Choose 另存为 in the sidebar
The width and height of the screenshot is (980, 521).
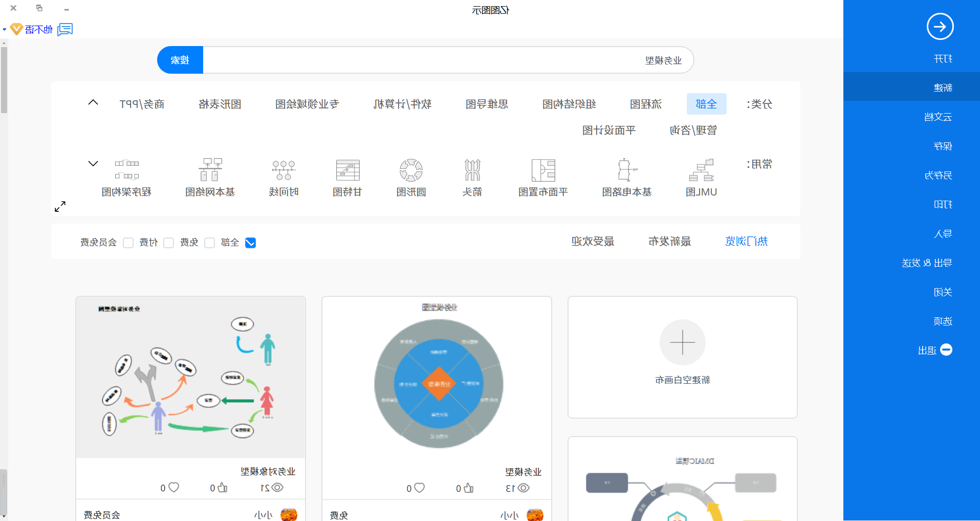pyautogui.click(x=938, y=175)
